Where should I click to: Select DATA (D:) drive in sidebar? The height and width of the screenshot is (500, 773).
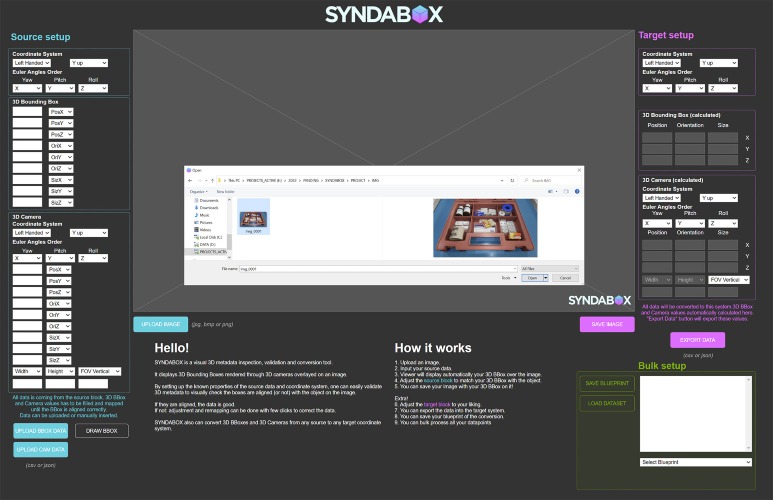[x=205, y=245]
